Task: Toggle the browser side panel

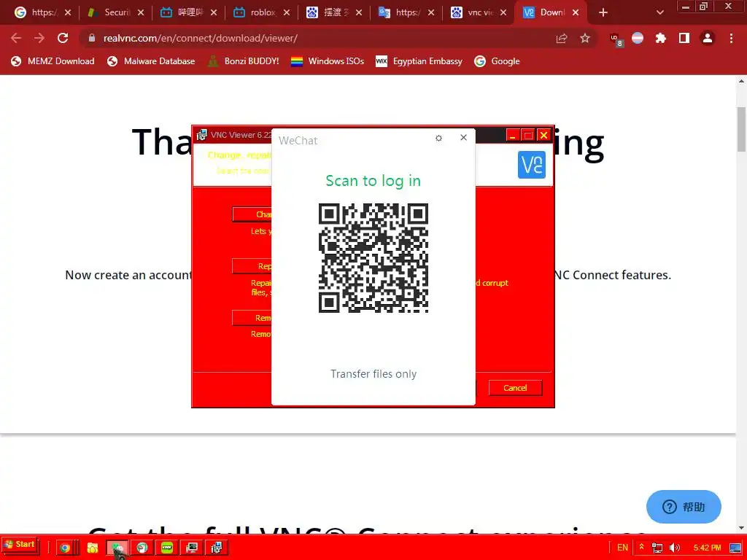Action: 684,38
